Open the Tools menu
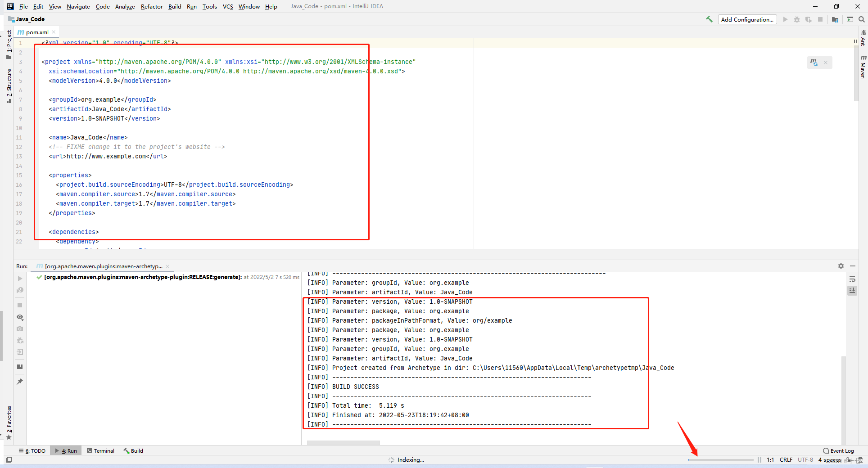The height and width of the screenshot is (468, 868). click(x=209, y=6)
